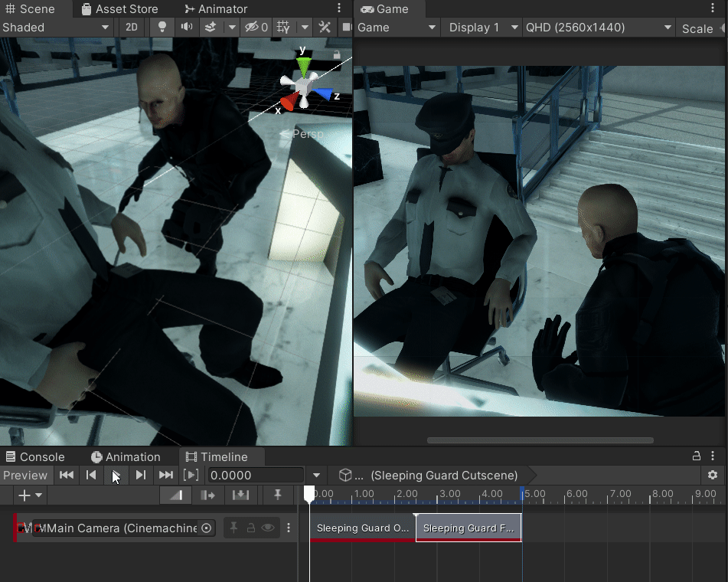Open the Asset Store tab
The height and width of the screenshot is (582, 728).
(x=119, y=9)
